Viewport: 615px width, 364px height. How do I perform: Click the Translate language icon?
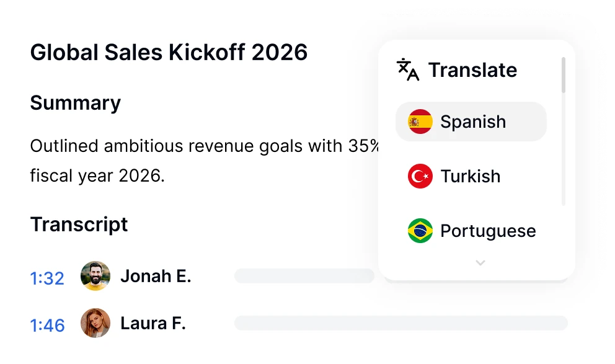tap(408, 70)
